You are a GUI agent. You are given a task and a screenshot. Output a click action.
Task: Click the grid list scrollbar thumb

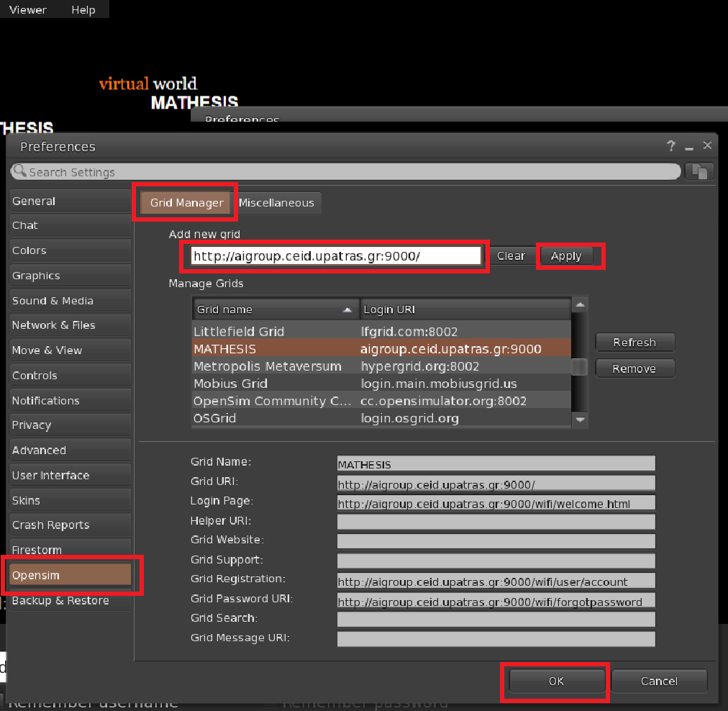[x=579, y=367]
